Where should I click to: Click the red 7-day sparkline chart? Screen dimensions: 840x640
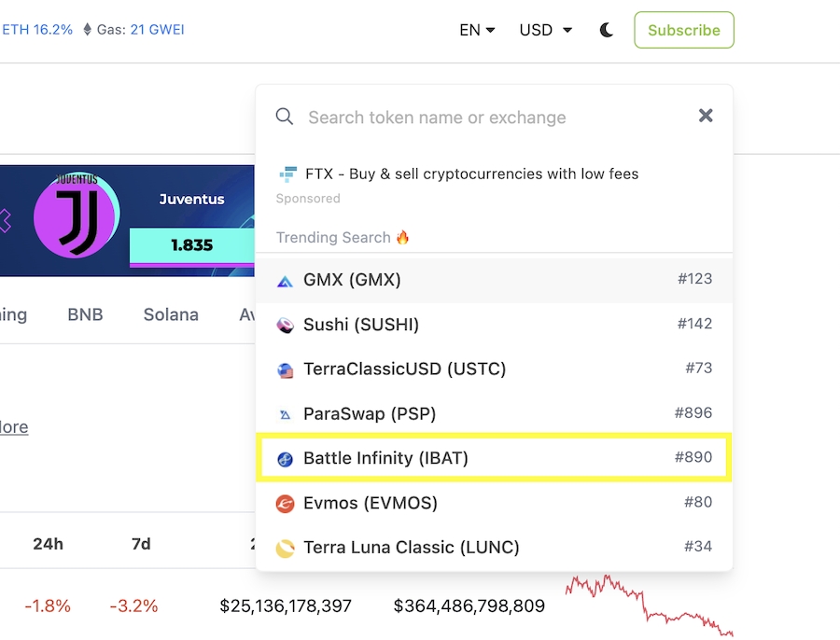pyautogui.click(x=650, y=605)
